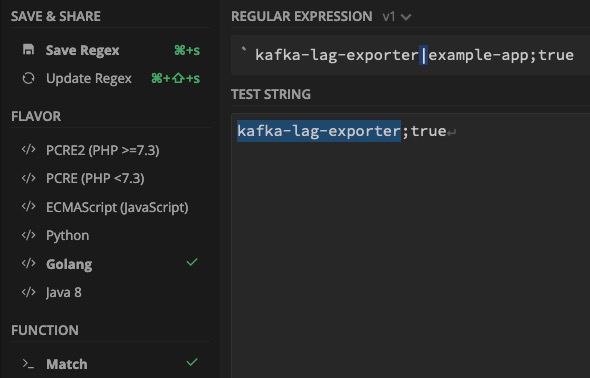
Task: Click the code icon beside PCRE (PHP <7.3)
Action: [29, 178]
